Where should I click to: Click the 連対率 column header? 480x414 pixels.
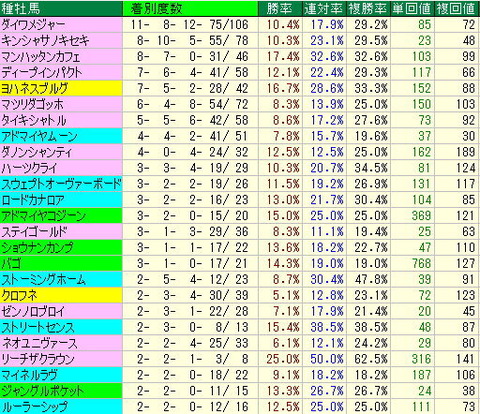324,8
